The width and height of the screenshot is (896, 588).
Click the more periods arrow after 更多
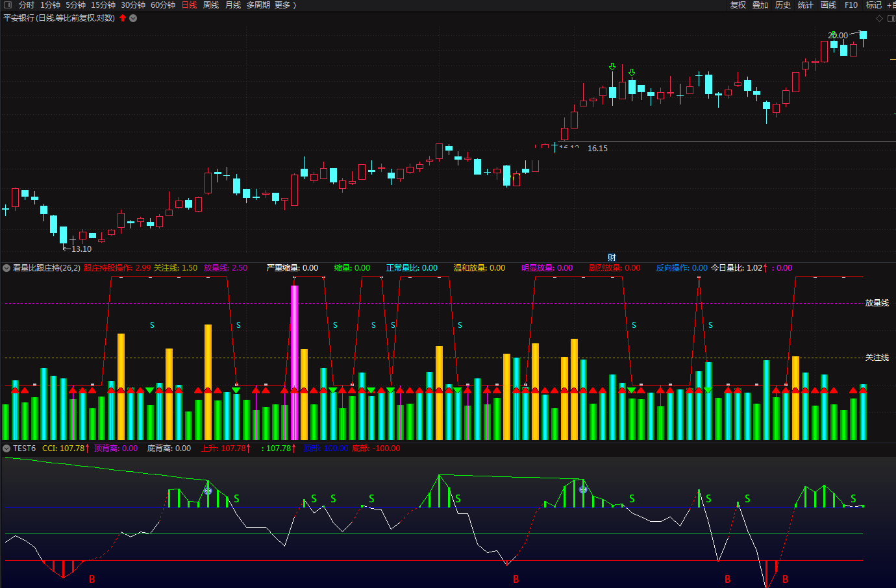[x=295, y=5]
